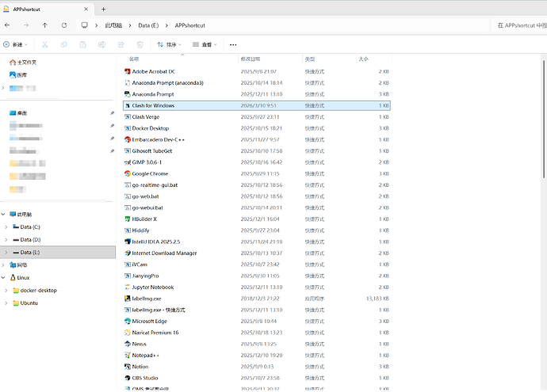
Task: Select the Google Chrome shortcut icon
Action: click(x=128, y=173)
